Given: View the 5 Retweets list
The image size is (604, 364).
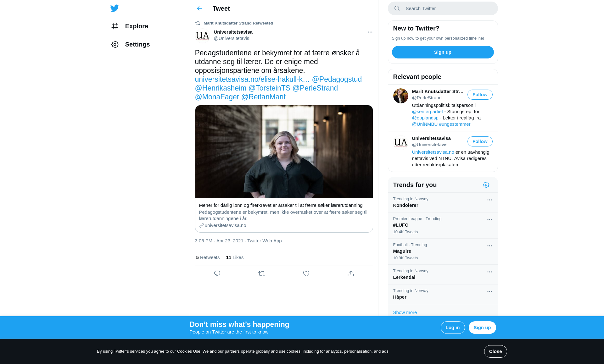Looking at the screenshot, I should 208,257.
